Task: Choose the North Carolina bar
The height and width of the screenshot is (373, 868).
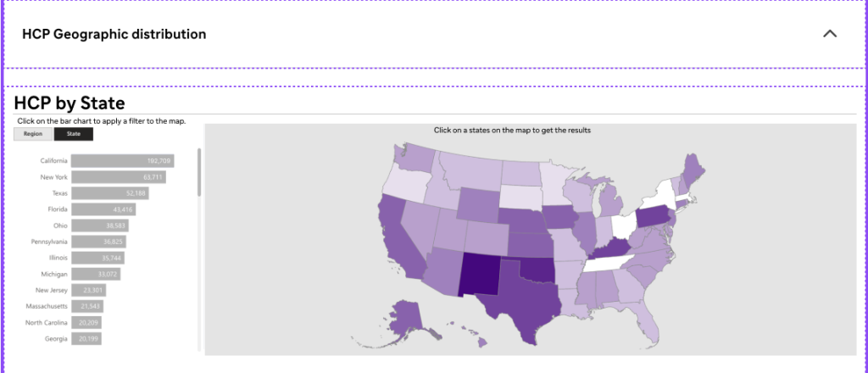Action: tap(86, 322)
